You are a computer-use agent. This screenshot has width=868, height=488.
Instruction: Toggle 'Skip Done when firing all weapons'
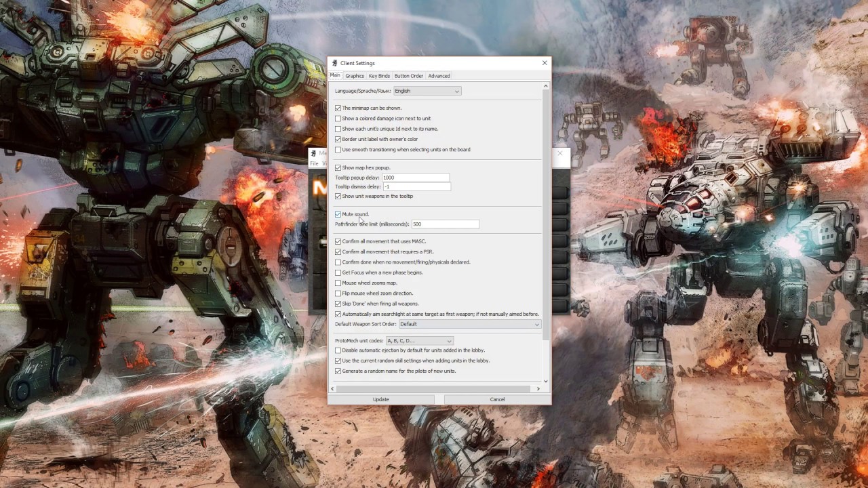tap(338, 304)
